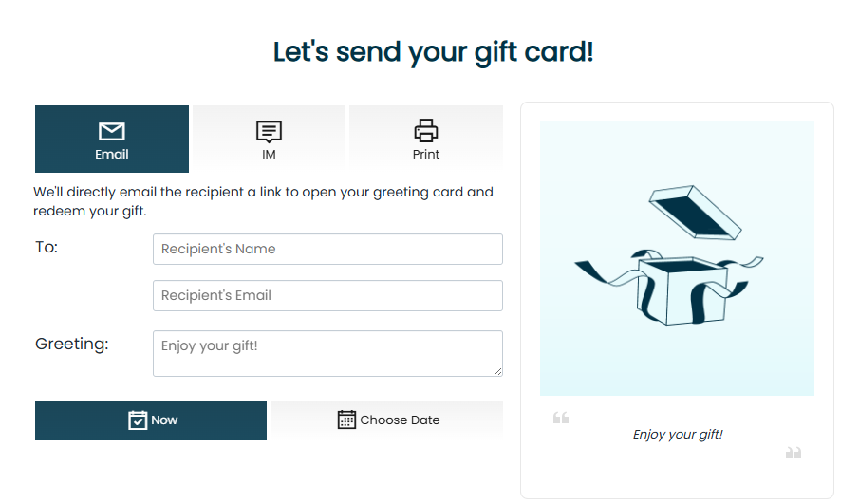The height and width of the screenshot is (504, 859).
Task: Click the calendar grid icon beside Choose Date
Action: pos(346,420)
